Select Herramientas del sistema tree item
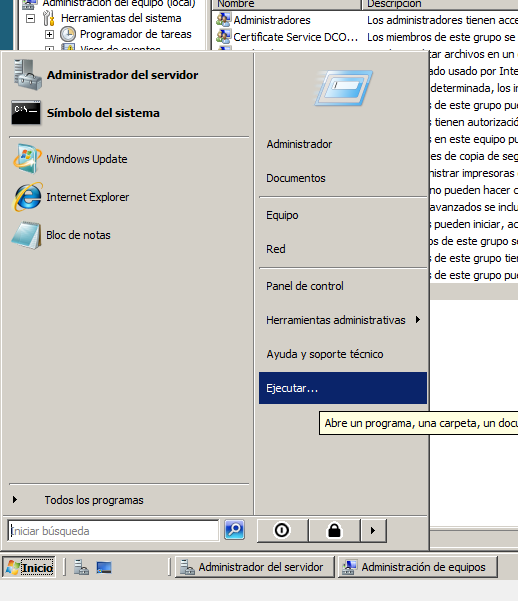The image size is (518, 601). [121, 18]
